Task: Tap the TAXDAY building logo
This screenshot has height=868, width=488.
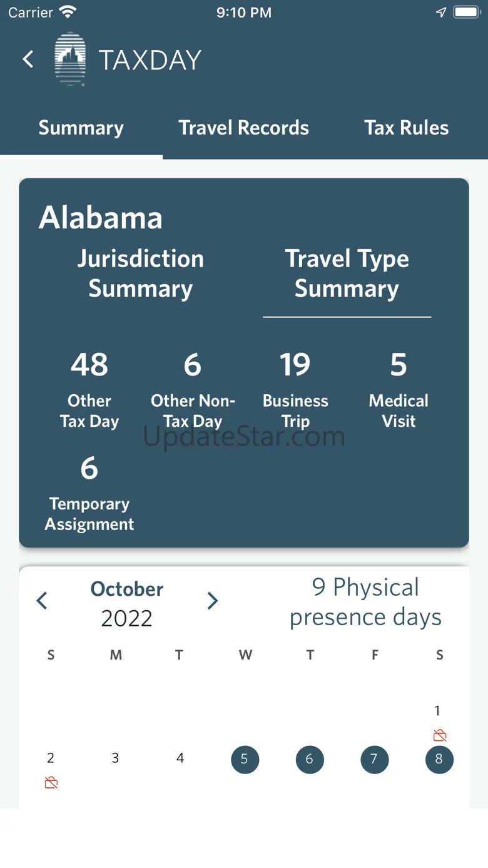Action: [70, 59]
